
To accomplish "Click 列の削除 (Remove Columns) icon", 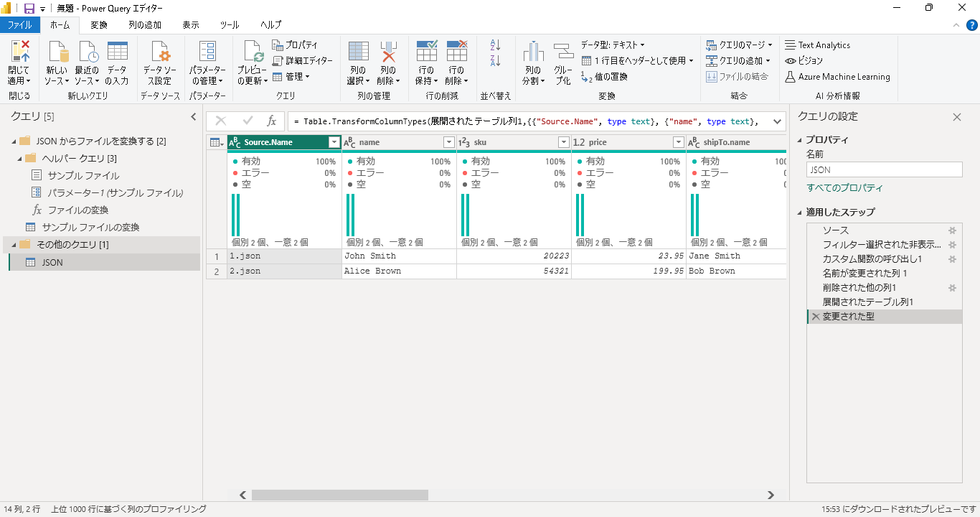I will 388,51.
